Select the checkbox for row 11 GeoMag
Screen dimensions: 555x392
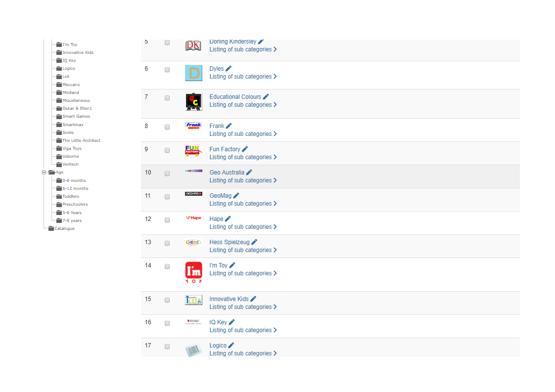[167, 197]
